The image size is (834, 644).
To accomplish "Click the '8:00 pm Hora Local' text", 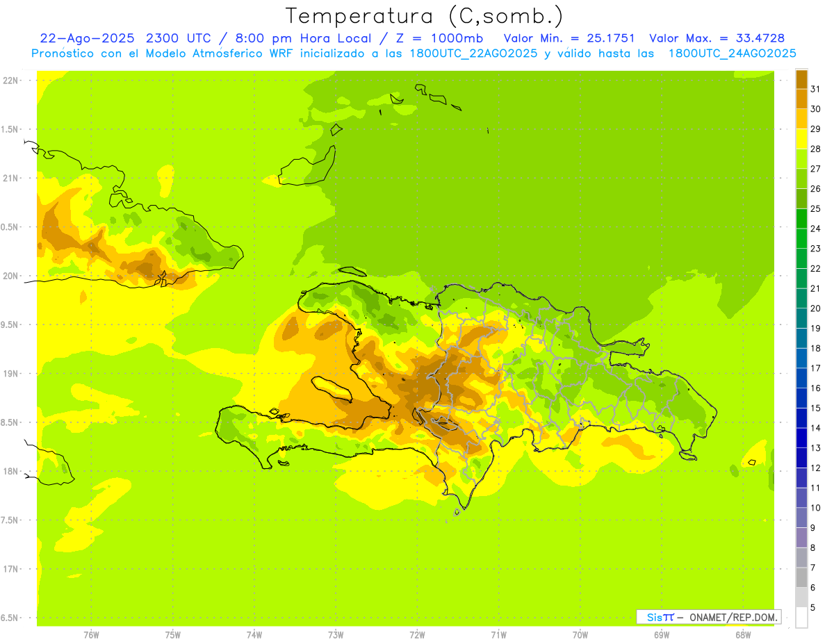I will click(304, 38).
